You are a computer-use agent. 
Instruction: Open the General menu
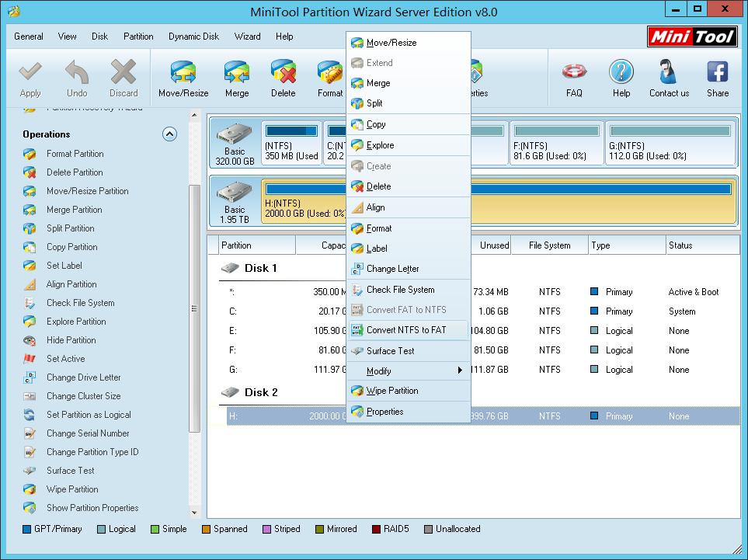pos(29,37)
